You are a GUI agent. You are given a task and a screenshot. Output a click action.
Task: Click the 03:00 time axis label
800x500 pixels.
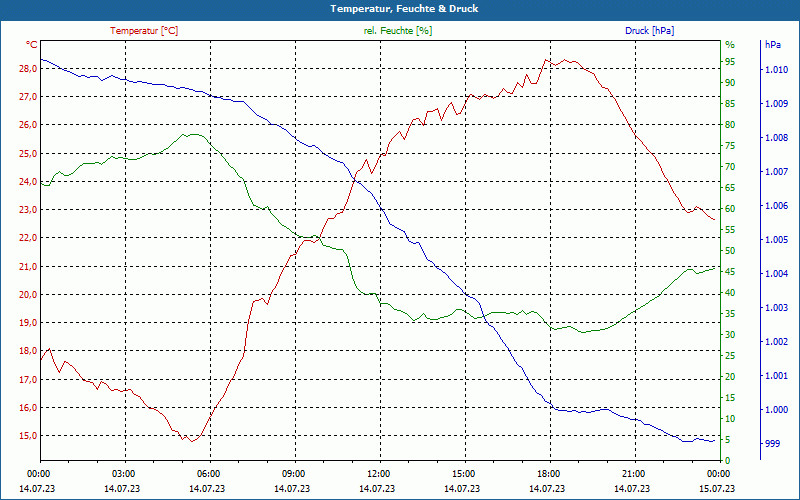(x=125, y=473)
